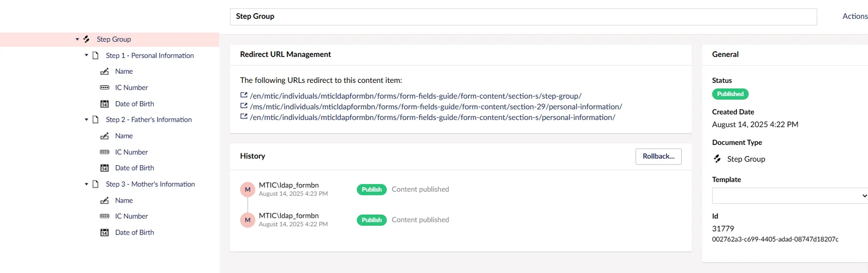
Task: Open the last /en/ personal-information redirect link
Action: point(432,117)
